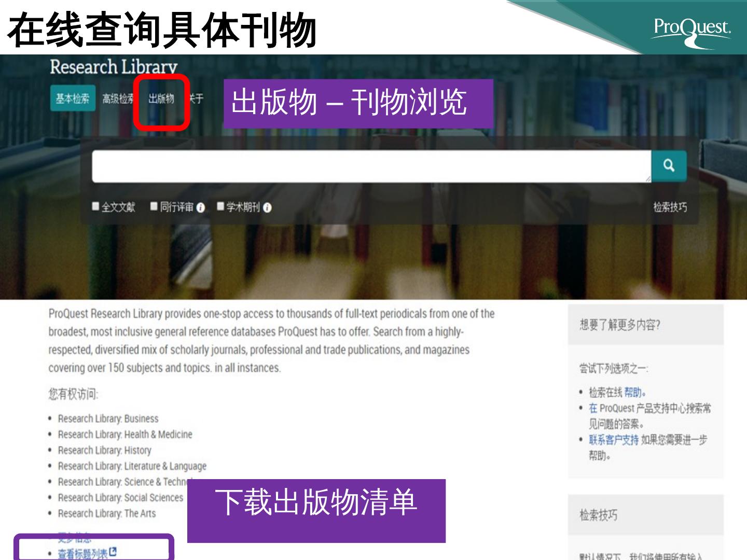Viewport: 747px width, 560px height.
Task: Click the external-link icon after 查看标题列表
Action: [x=113, y=552]
